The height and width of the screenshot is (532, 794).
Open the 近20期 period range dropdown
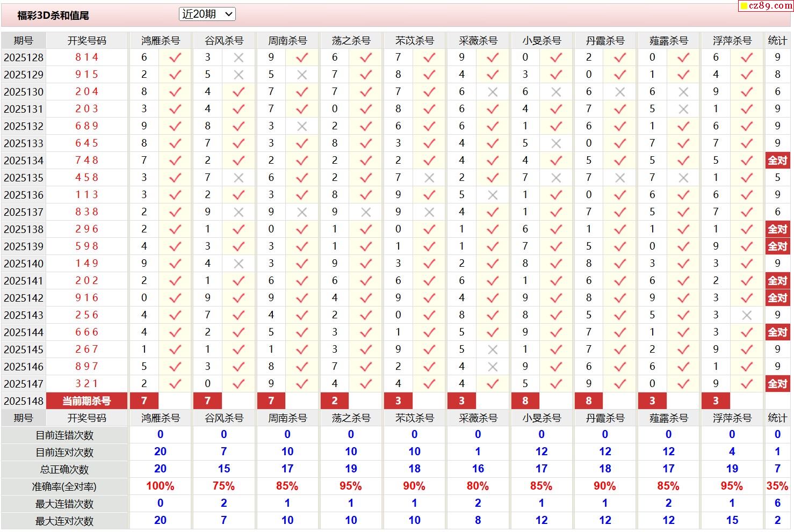point(207,14)
